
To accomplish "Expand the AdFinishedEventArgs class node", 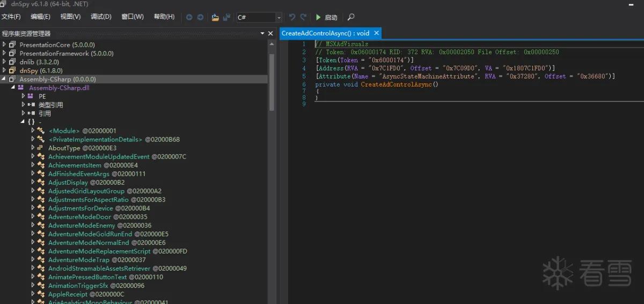I will [33, 173].
